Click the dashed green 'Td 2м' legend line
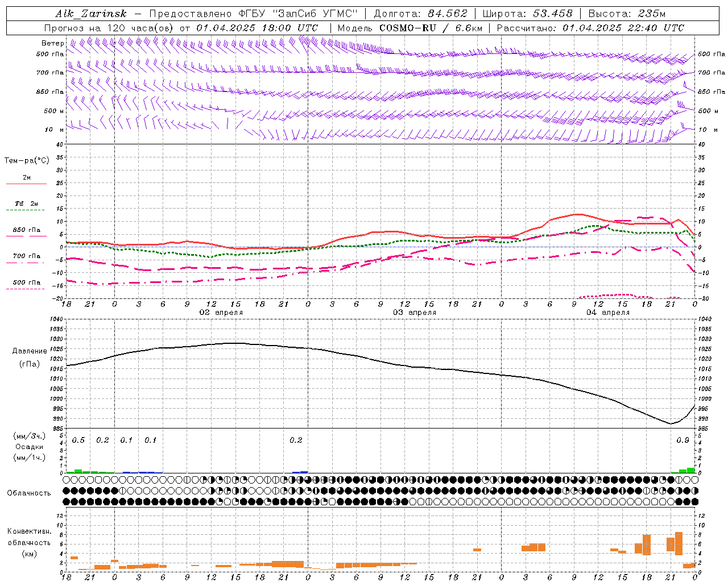This screenshot has width=728, height=582. [26, 210]
